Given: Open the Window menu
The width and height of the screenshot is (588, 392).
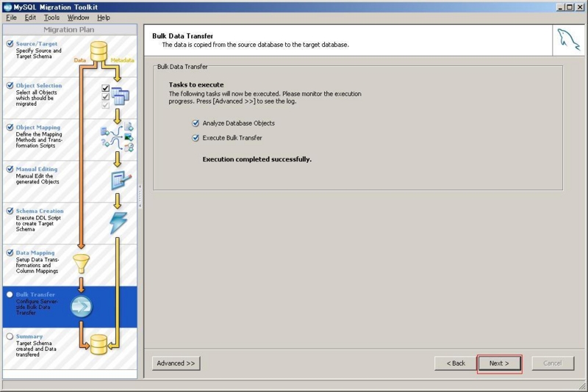Looking at the screenshot, I should coord(78,18).
